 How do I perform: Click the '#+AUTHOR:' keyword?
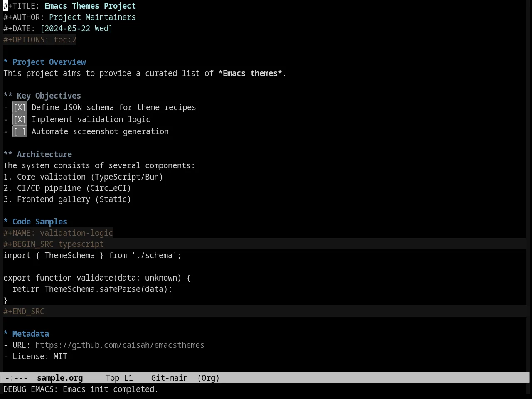click(x=24, y=17)
